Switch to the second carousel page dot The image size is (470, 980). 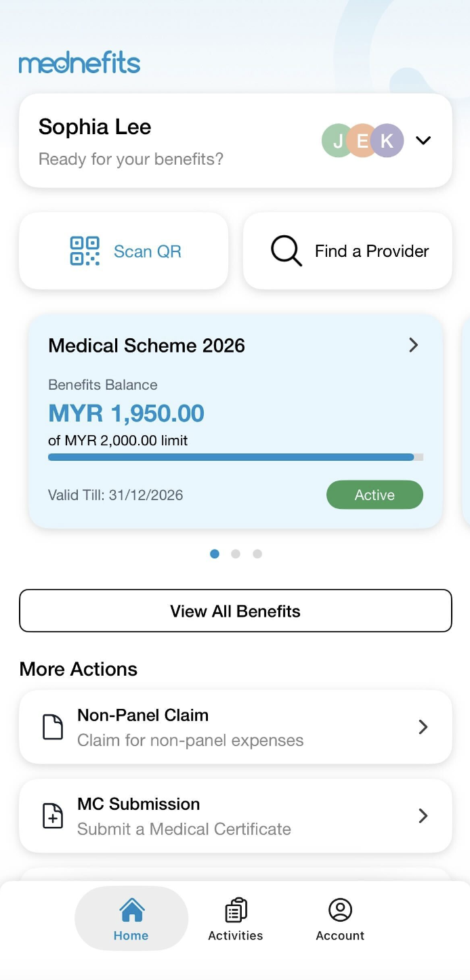236,554
